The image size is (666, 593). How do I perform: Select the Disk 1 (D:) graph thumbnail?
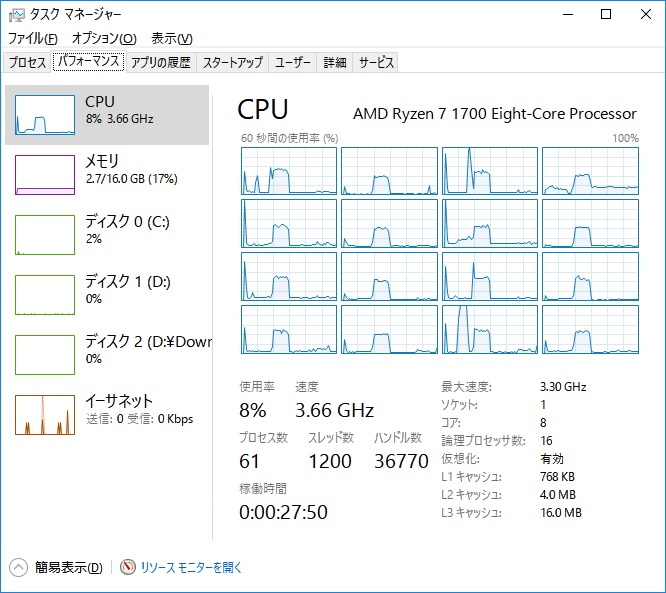click(x=45, y=294)
